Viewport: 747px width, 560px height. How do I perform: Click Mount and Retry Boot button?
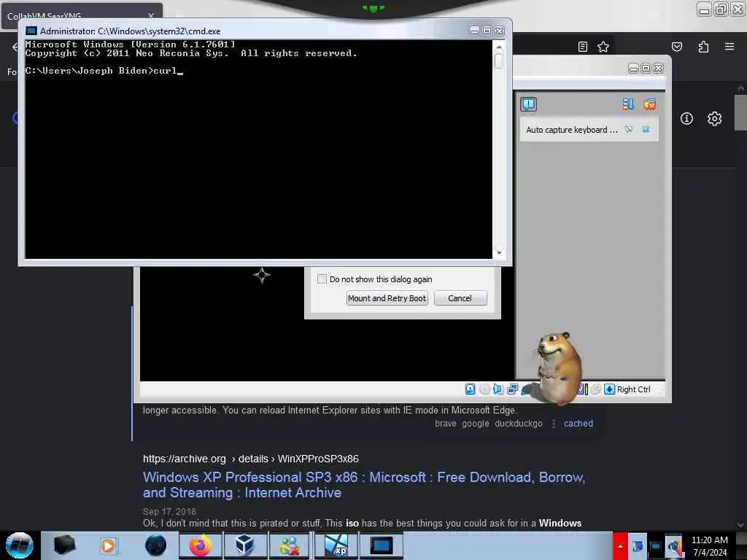(x=387, y=298)
